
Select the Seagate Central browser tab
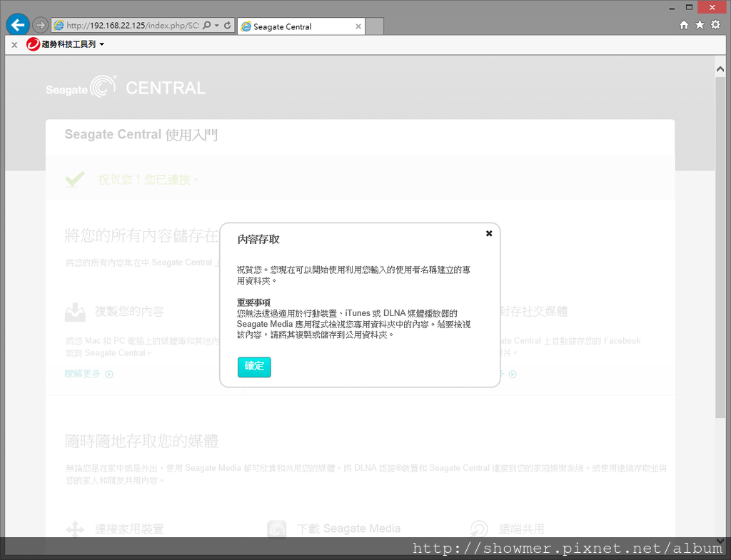click(301, 26)
